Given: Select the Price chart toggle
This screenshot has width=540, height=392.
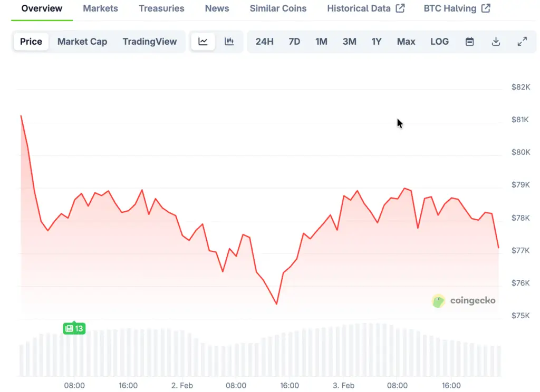Looking at the screenshot, I should 31,42.
